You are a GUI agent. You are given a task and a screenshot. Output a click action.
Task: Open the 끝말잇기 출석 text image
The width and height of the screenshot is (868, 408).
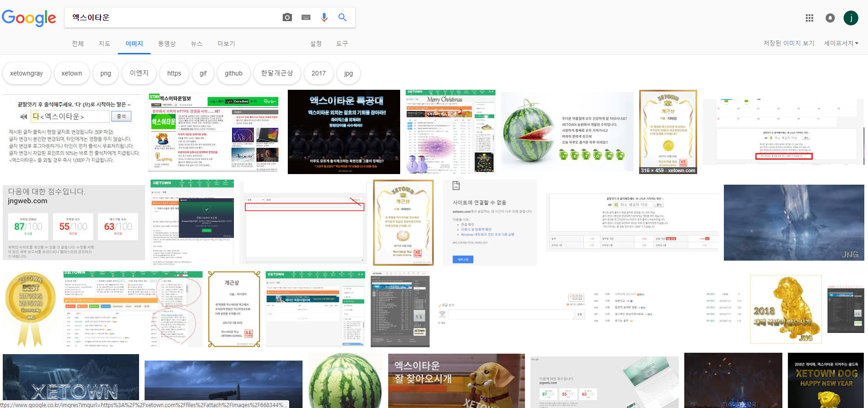[73, 132]
